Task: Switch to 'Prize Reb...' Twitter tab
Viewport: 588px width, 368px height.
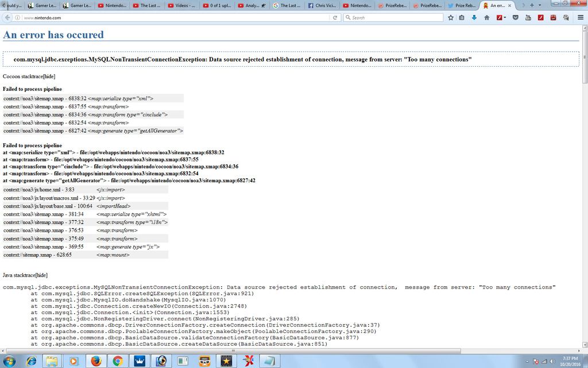Action: [x=461, y=6]
